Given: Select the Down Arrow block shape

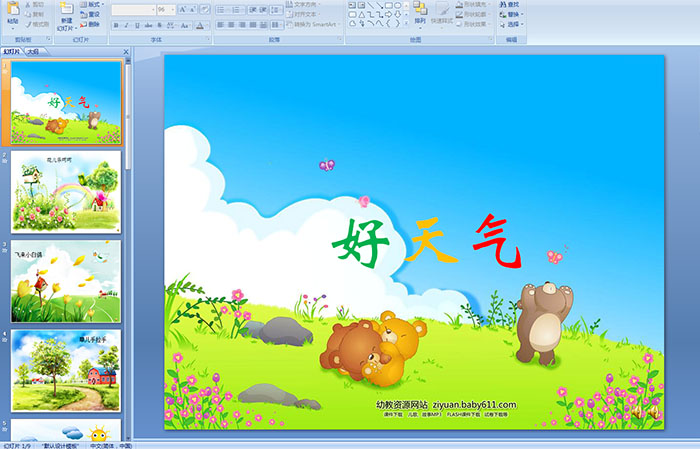Looking at the screenshot, I should (x=397, y=15).
